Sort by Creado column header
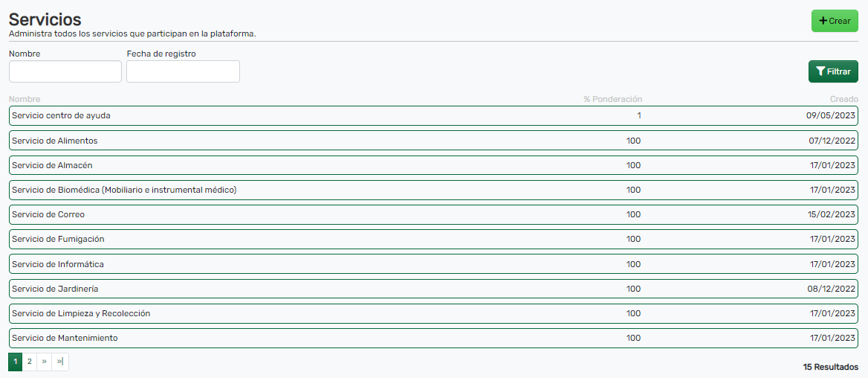Image resolution: width=868 pixels, height=378 pixels. tap(843, 99)
